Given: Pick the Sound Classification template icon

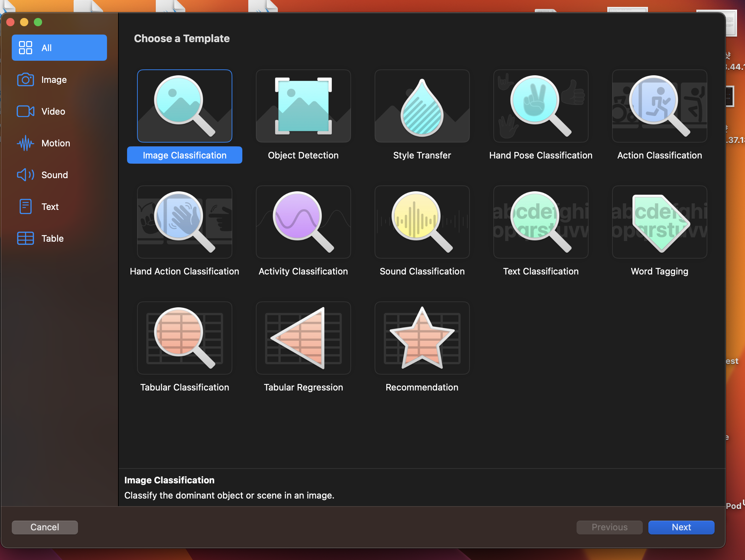Looking at the screenshot, I should (x=422, y=222).
